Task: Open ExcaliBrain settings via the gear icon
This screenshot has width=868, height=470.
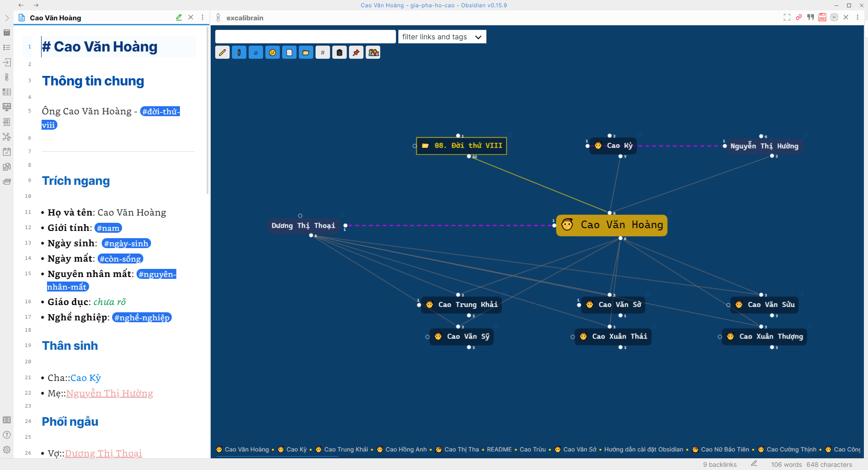Action: (834, 17)
